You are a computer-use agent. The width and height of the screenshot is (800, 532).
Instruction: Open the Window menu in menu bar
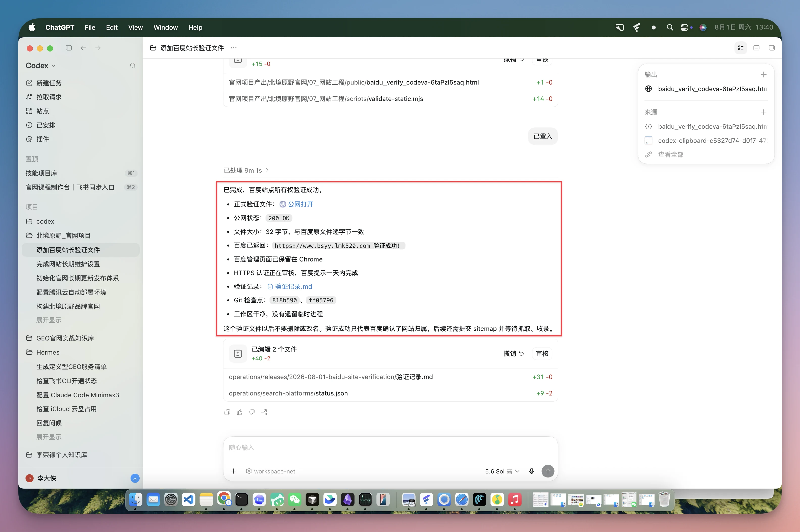click(x=166, y=28)
